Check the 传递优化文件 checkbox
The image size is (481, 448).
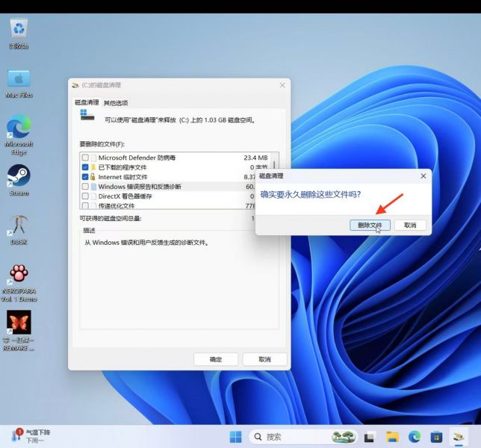[85, 205]
